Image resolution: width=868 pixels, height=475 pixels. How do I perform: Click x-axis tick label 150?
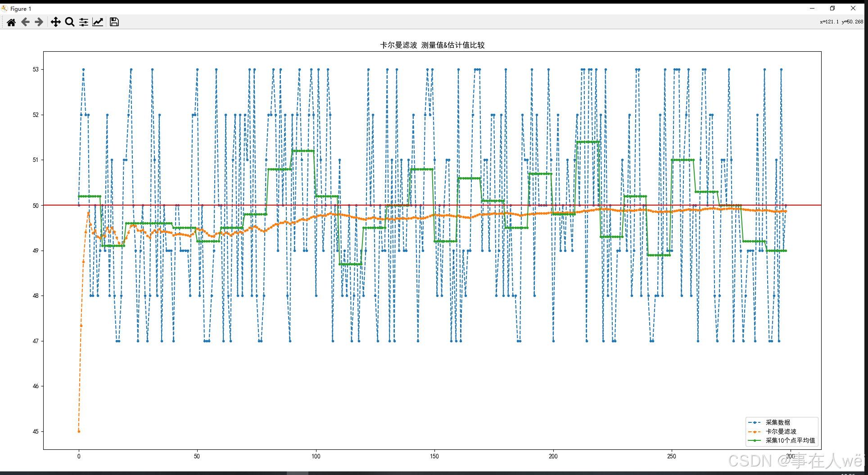coord(434,456)
